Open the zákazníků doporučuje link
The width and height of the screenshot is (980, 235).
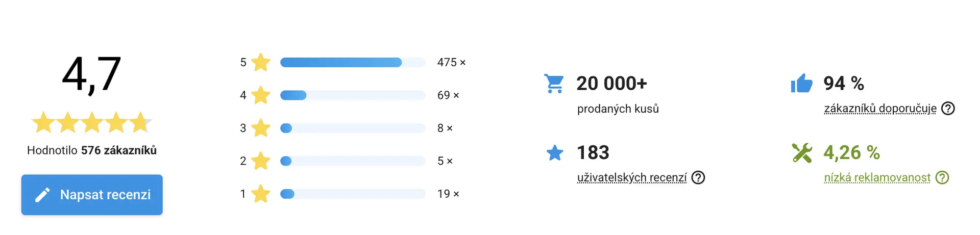tap(880, 109)
